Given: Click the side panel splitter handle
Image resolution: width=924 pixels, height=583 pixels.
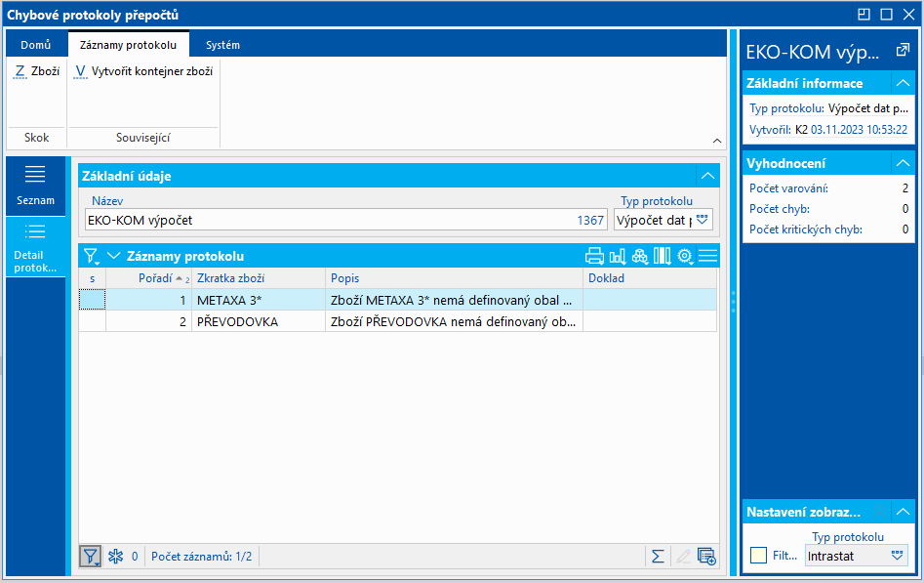Looking at the screenshot, I should pyautogui.click(x=734, y=302).
